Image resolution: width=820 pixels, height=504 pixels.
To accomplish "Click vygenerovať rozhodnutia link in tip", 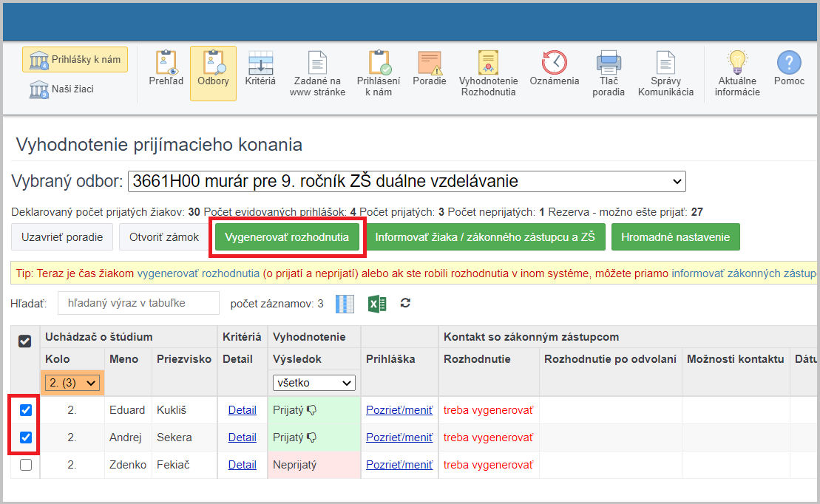I will click(198, 273).
